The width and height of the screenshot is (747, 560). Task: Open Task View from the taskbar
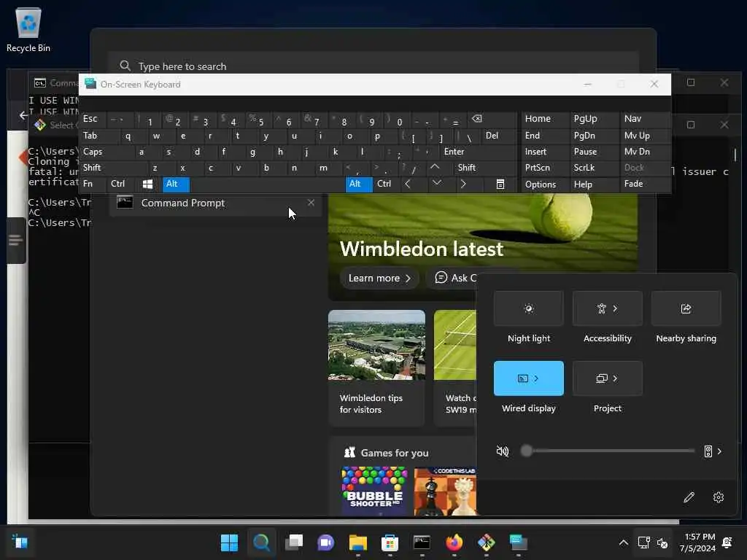click(293, 542)
